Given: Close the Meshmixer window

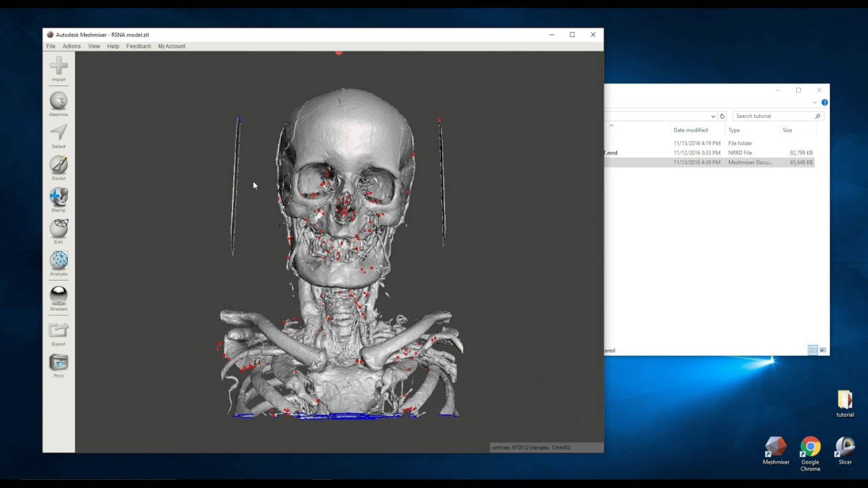Looking at the screenshot, I should click(593, 35).
